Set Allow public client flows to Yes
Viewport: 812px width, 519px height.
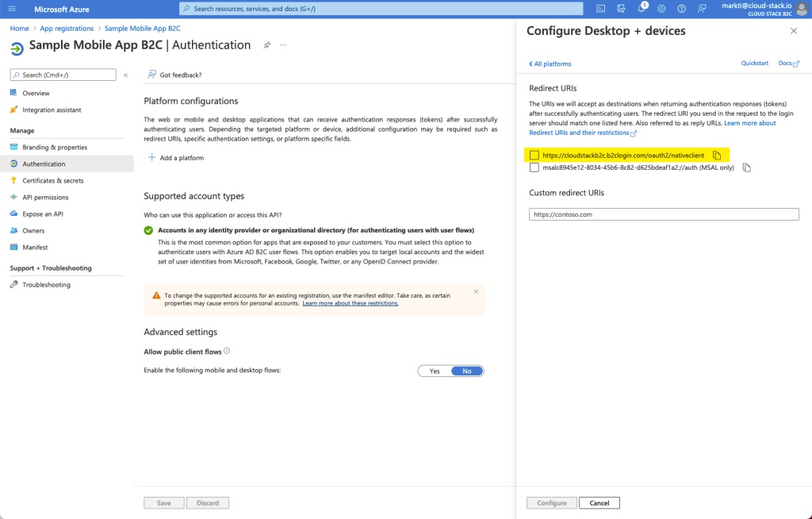click(435, 371)
